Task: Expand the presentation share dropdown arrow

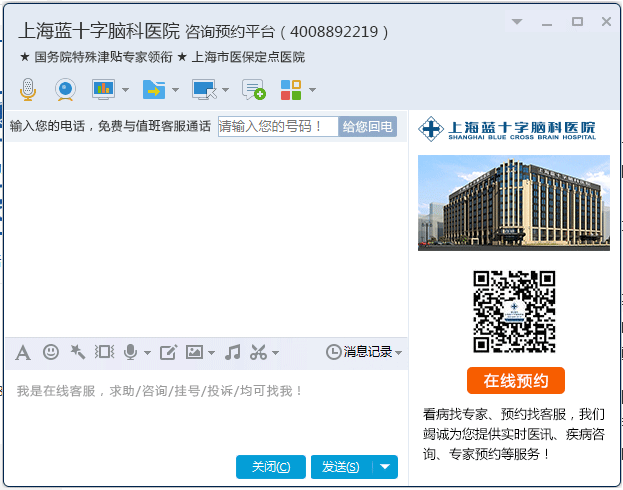Action: click(125, 90)
